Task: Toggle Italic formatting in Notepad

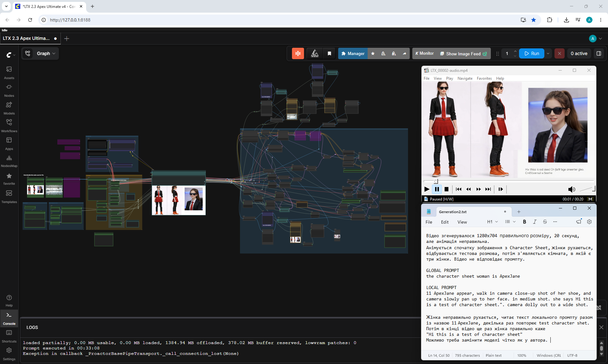Action: tap(535, 222)
